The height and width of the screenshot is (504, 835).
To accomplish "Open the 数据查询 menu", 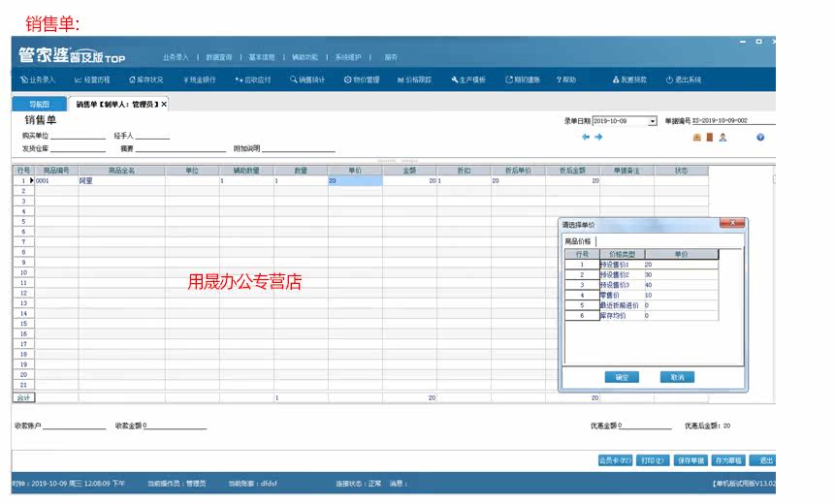I will [x=219, y=57].
